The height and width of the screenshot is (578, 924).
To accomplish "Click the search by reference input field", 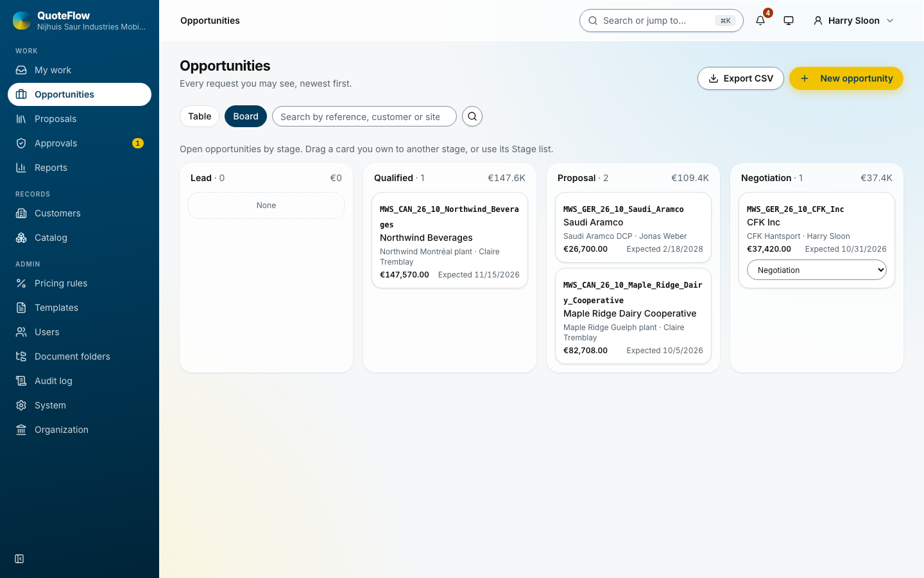I will click(364, 116).
